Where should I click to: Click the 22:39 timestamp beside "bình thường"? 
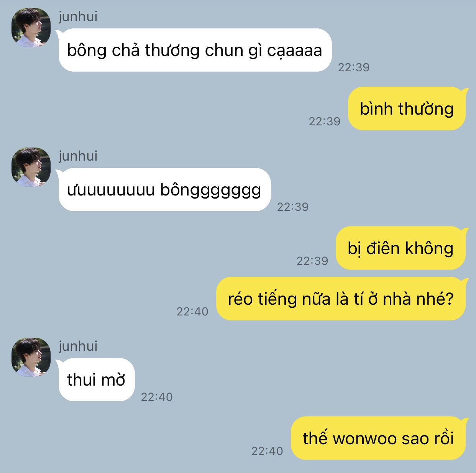click(325, 122)
